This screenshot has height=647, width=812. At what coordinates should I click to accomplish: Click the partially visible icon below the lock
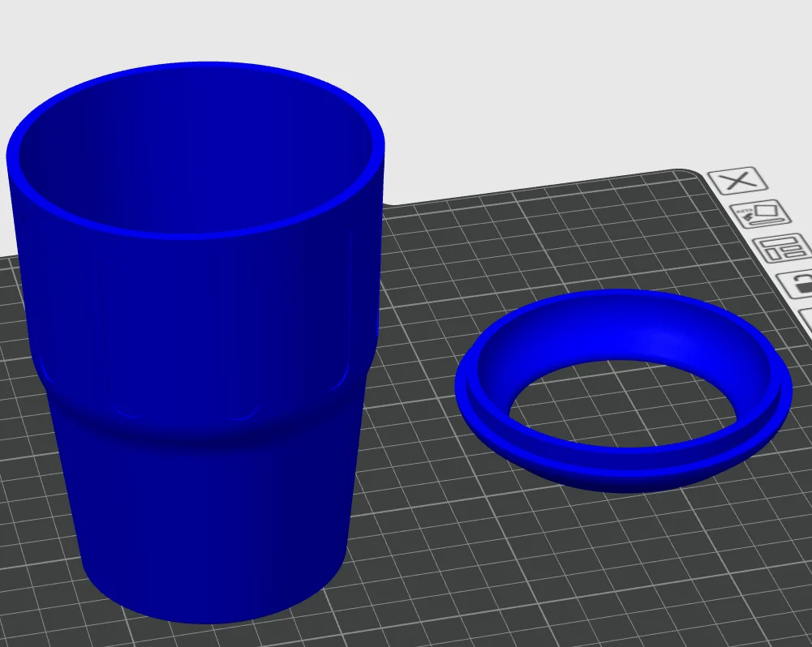806,318
